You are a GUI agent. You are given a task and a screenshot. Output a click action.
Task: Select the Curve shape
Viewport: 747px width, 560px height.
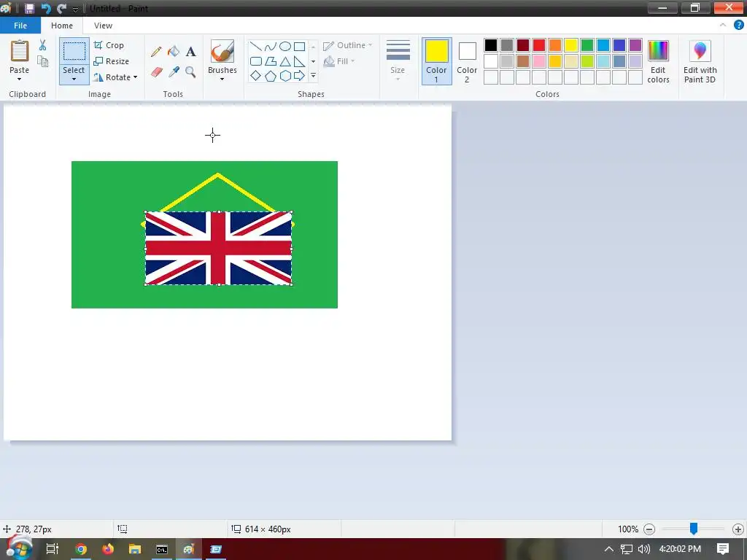[270, 46]
